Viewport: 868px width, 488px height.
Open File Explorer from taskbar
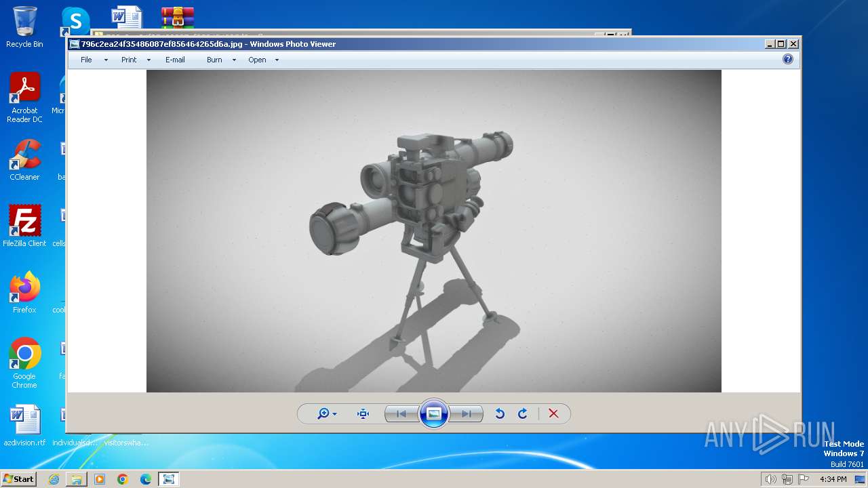pyautogui.click(x=77, y=479)
